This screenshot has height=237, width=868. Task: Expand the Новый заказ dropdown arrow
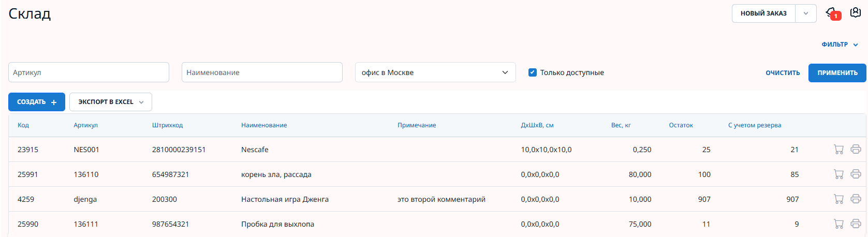[806, 13]
